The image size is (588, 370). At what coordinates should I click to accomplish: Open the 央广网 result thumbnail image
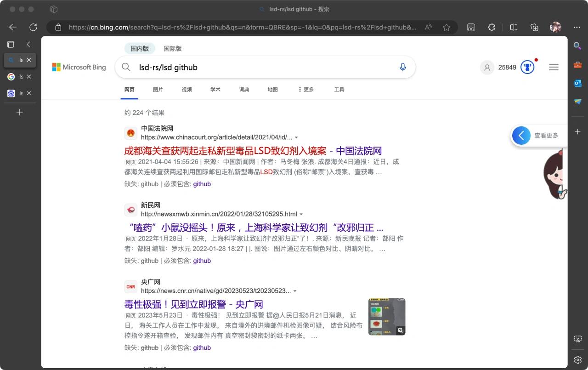tap(387, 317)
